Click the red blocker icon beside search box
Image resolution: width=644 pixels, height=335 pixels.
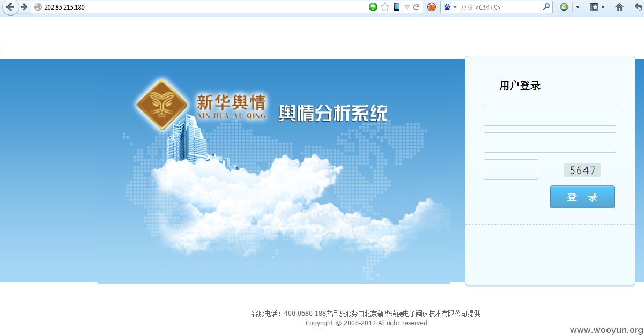point(432,7)
